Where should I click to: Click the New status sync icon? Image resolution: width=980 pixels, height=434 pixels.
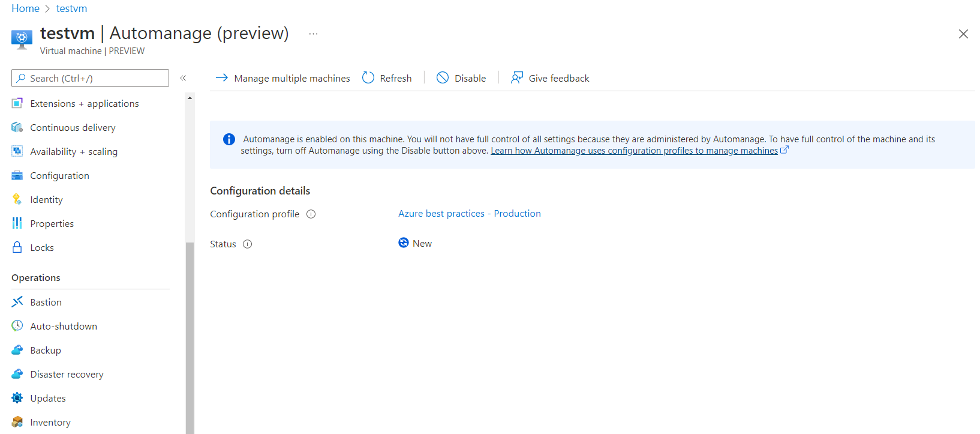click(x=404, y=243)
